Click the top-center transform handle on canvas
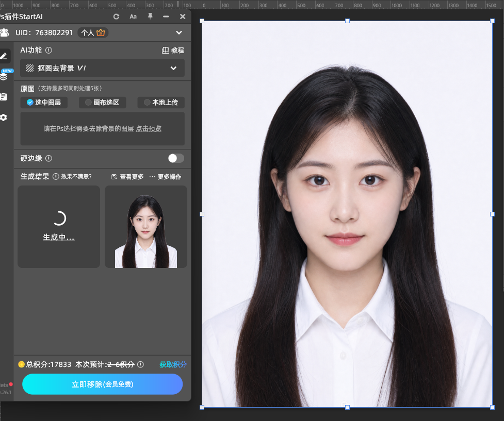The image size is (504, 421). 348,21
